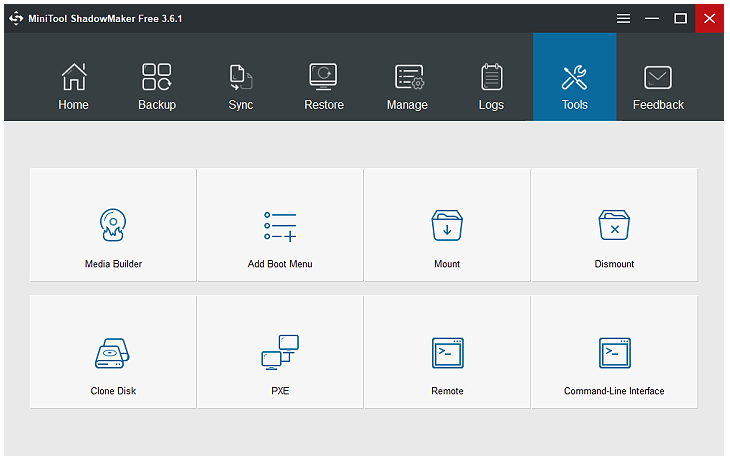Open the Dismount tool tile

point(615,225)
